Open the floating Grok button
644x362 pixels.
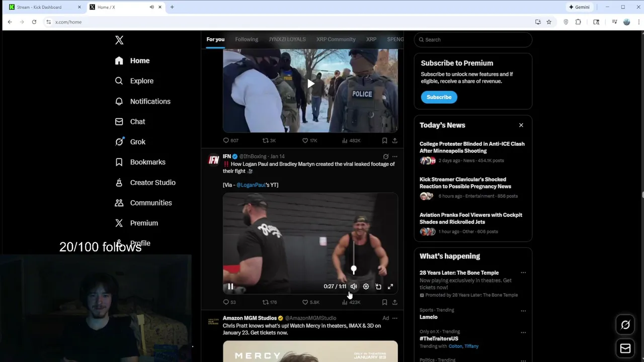click(x=625, y=325)
